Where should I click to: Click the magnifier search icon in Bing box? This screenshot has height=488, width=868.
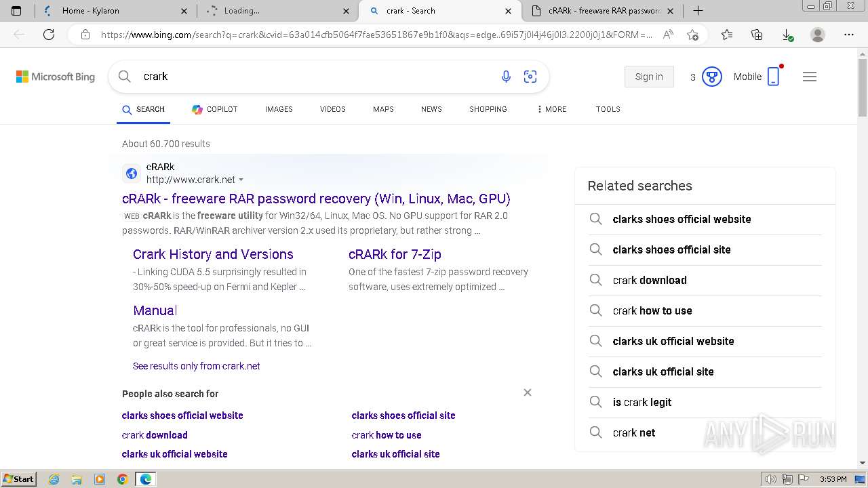tap(125, 77)
